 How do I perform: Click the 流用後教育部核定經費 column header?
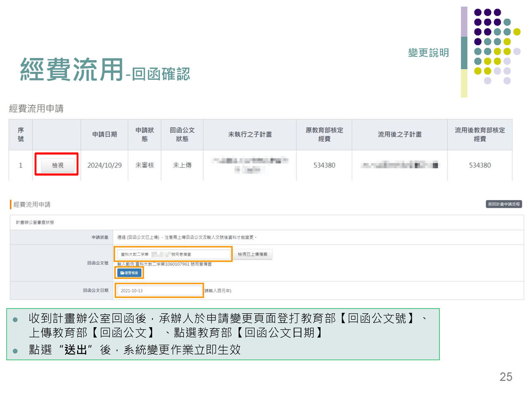pos(479,135)
